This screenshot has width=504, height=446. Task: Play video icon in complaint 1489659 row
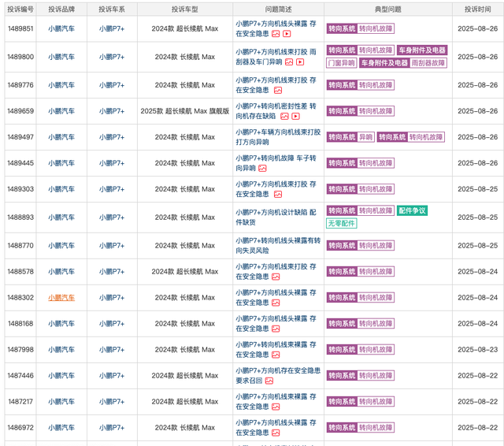[x=296, y=117]
